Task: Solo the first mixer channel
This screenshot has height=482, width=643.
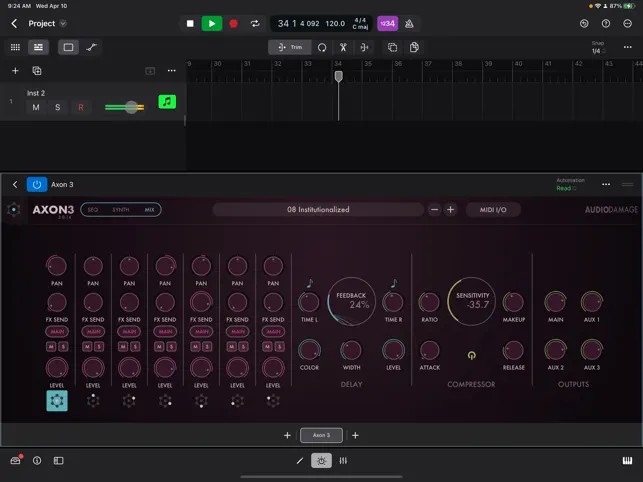Action: click(63, 347)
